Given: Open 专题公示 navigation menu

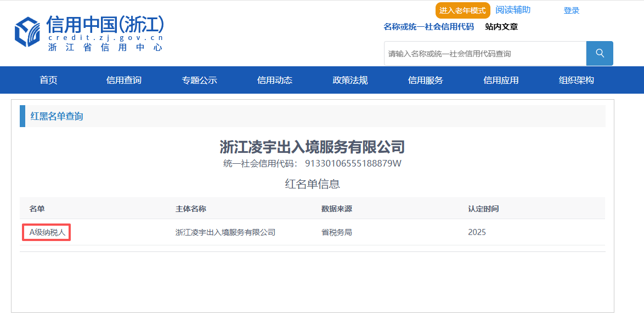Looking at the screenshot, I should coord(199,81).
